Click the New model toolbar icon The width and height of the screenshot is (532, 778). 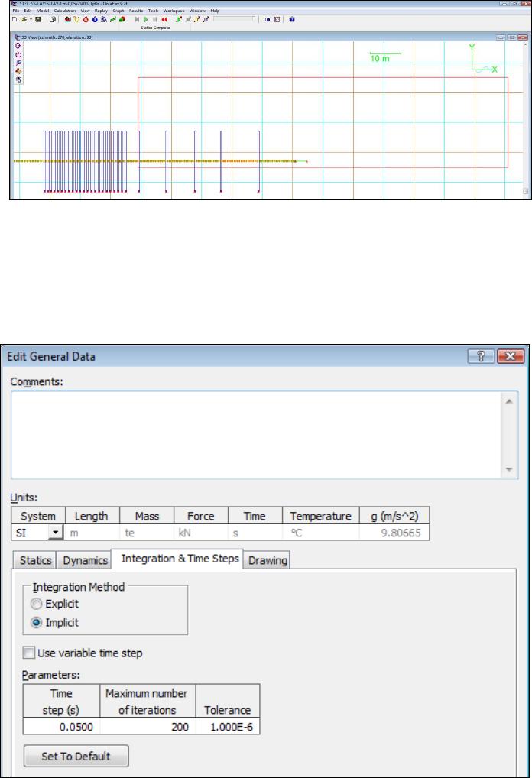pos(16,19)
